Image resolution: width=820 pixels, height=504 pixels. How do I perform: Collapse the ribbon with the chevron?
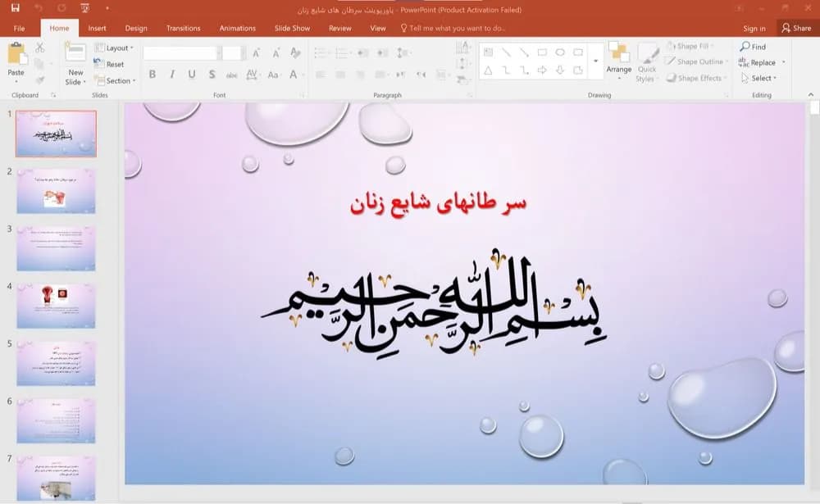pyautogui.click(x=811, y=94)
